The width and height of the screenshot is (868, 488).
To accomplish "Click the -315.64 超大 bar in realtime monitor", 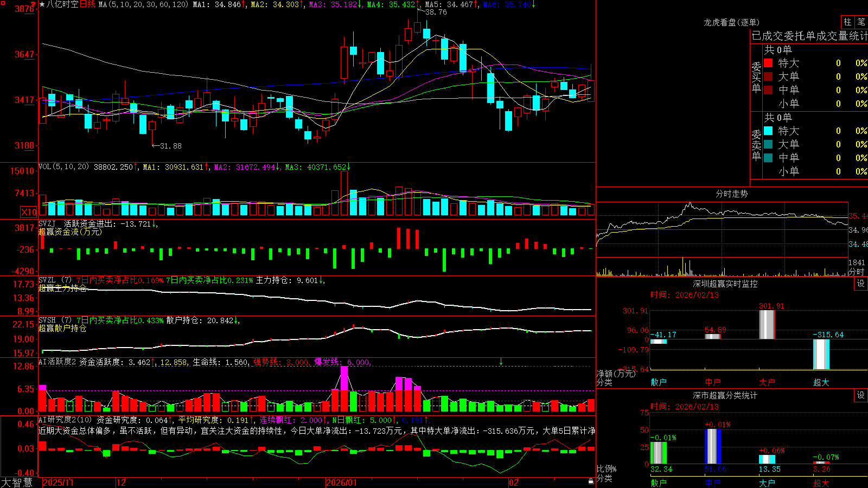I will 821,354.
